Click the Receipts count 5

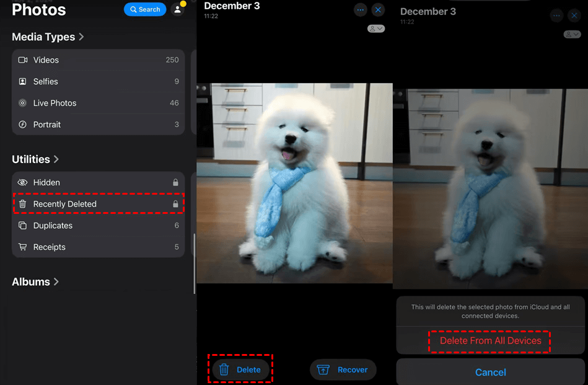(x=177, y=247)
